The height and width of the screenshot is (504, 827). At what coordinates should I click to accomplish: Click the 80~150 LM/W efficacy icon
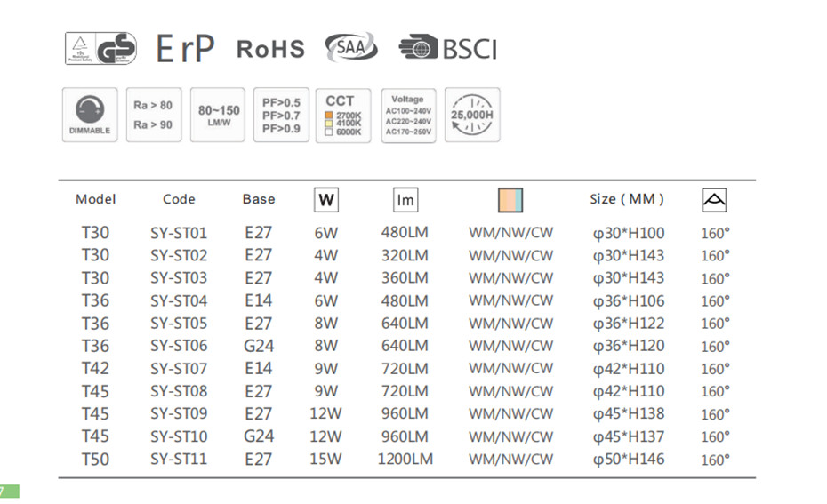click(x=218, y=116)
